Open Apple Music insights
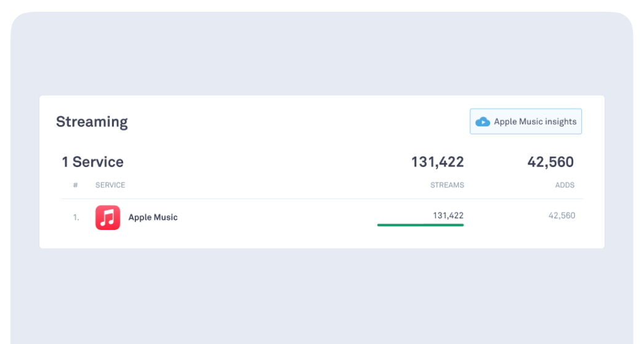Screen dimensions: 644x344 [526, 121]
